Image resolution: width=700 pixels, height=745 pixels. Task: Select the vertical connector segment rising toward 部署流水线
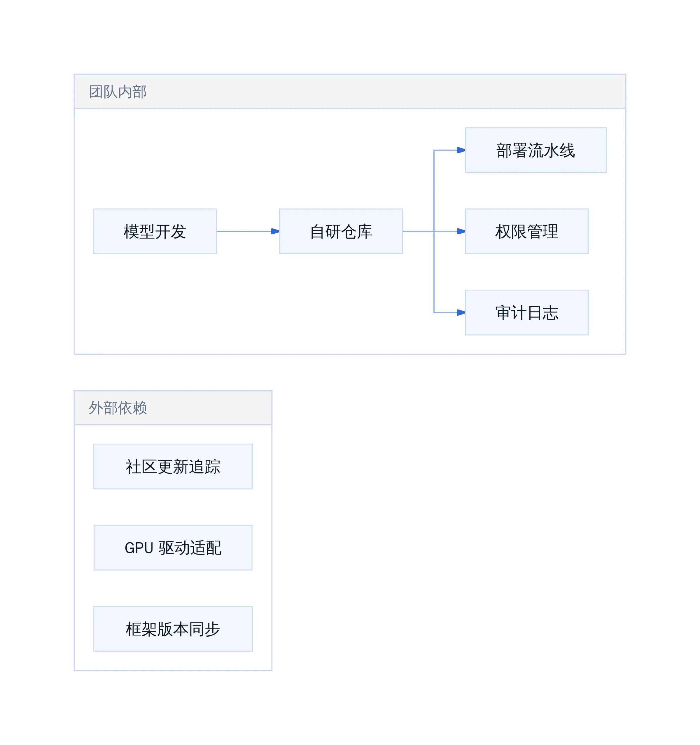434,190
